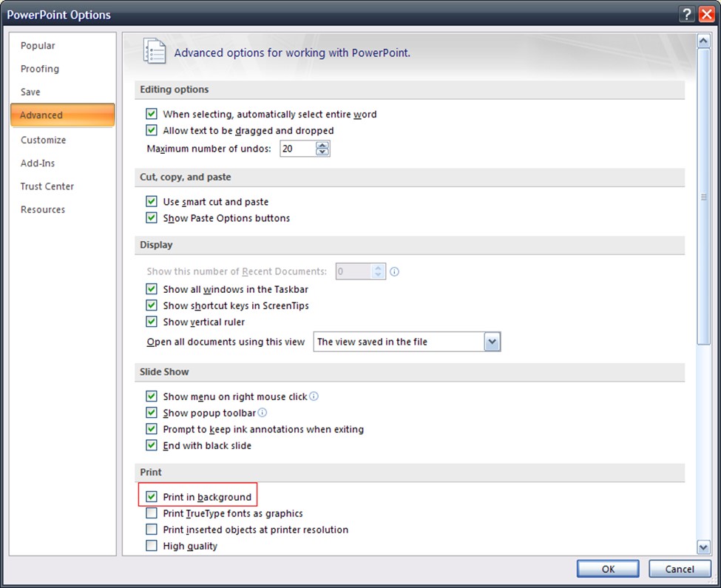721x588 pixels.
Task: Decrease the maximum number of undos
Action: pyautogui.click(x=322, y=152)
